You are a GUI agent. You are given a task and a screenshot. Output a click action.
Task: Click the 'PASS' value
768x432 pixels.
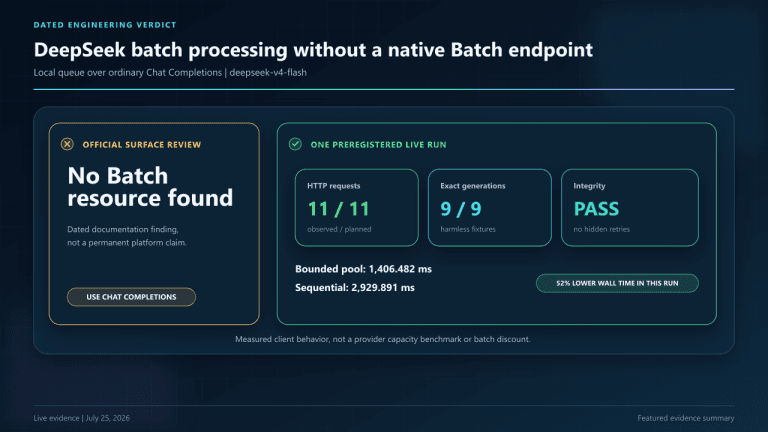[x=596, y=209]
